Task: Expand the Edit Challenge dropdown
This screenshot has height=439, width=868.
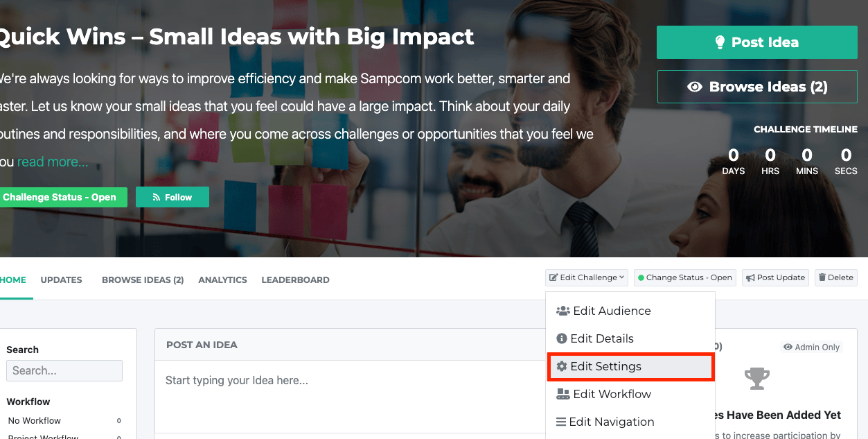Action: pyautogui.click(x=587, y=277)
